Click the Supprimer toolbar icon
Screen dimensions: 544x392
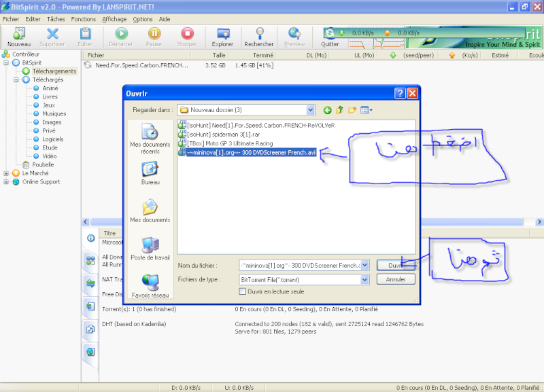click(x=52, y=37)
